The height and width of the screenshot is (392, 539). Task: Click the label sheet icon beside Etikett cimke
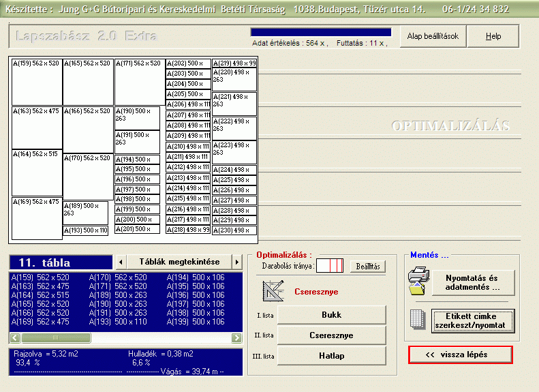tap(418, 320)
